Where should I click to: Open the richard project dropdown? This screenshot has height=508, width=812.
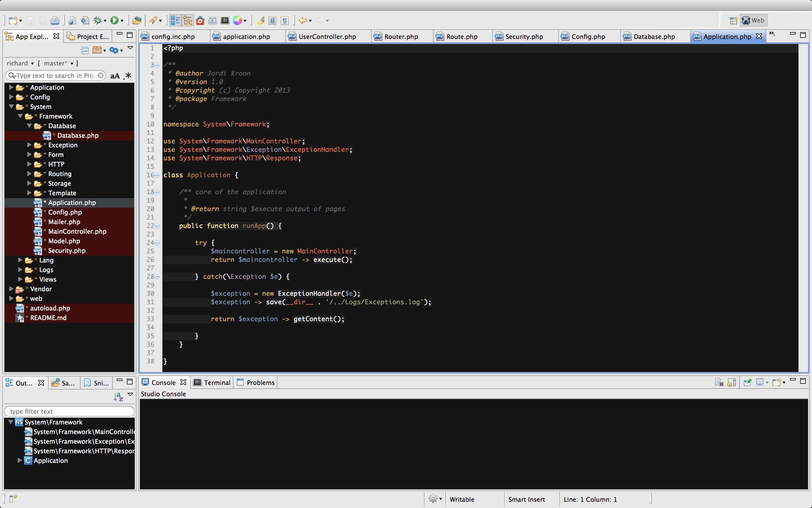click(x=20, y=63)
